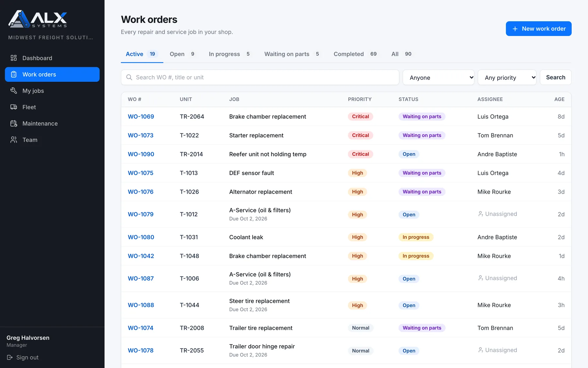Click the Greg Halvorsen user name
This screenshot has width=588, height=368.
point(28,338)
